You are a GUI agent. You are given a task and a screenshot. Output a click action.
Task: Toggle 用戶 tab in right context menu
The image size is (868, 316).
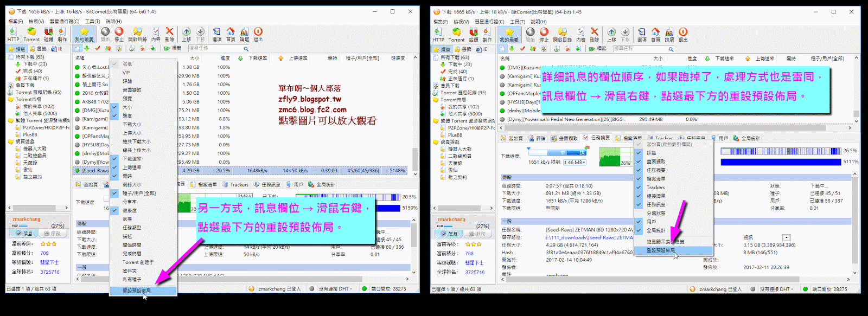pos(673,222)
